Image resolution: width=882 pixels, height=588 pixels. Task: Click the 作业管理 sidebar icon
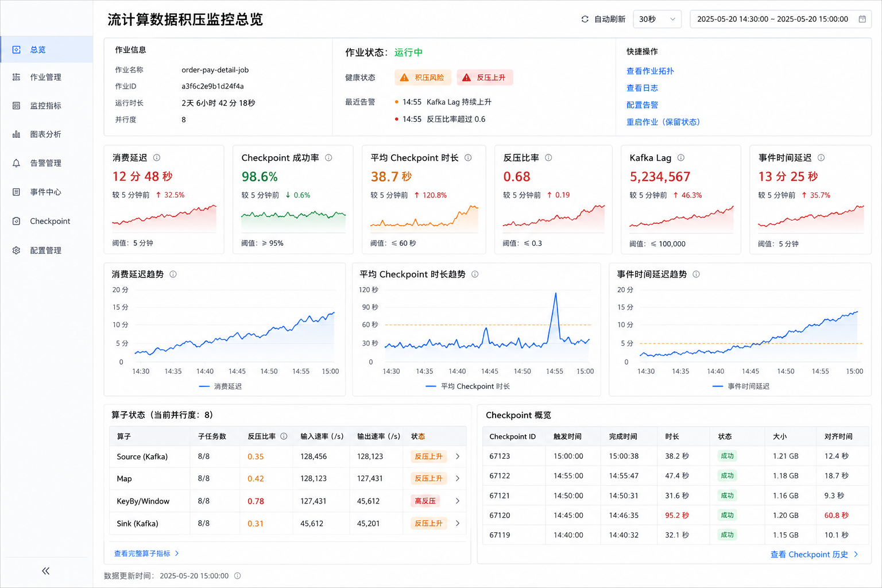[17, 77]
